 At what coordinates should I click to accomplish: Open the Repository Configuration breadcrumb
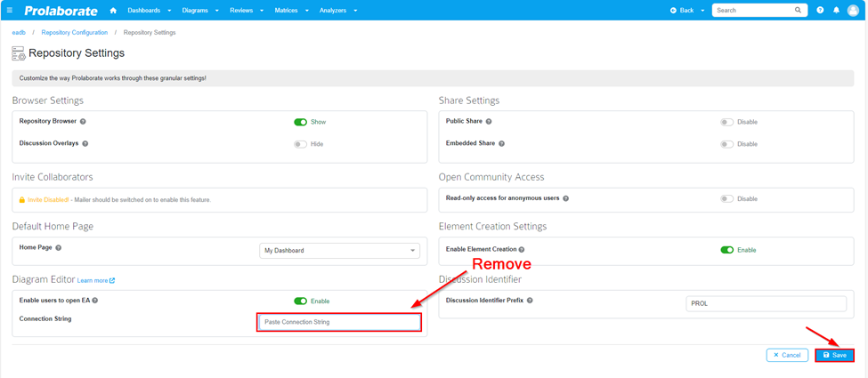tap(74, 33)
